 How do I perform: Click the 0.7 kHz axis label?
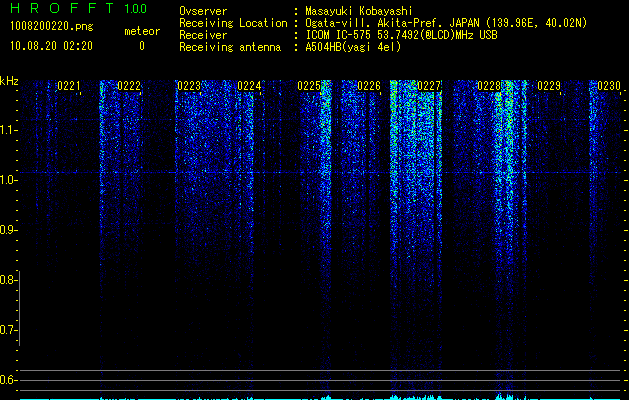pyautogui.click(x=7, y=330)
